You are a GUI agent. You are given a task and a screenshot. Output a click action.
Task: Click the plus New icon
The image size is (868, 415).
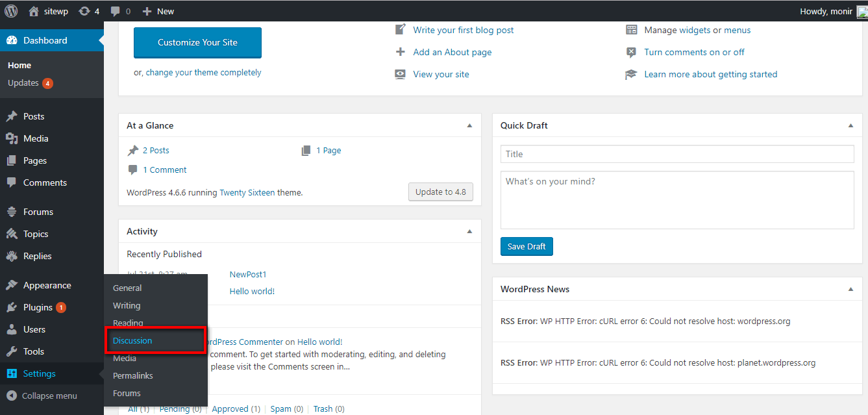pos(147,11)
